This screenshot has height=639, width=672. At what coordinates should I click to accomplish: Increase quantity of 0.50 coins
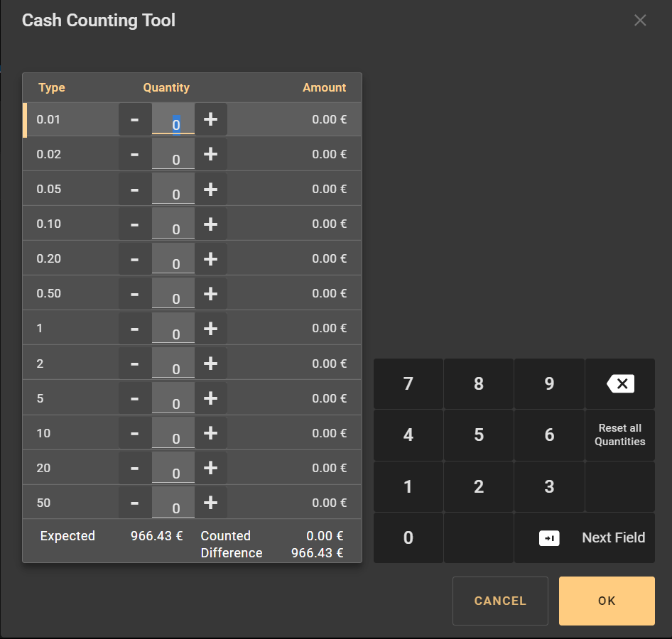click(x=210, y=293)
